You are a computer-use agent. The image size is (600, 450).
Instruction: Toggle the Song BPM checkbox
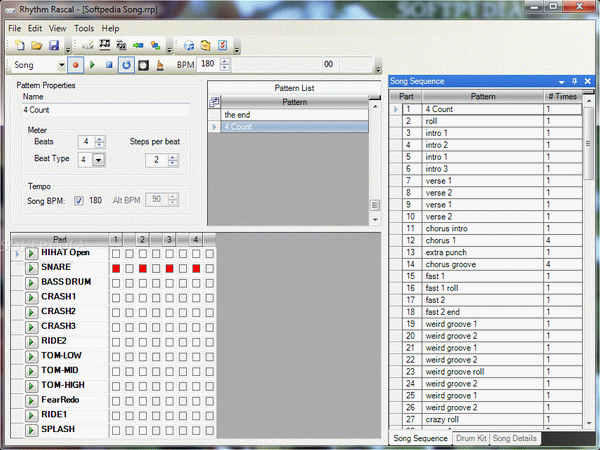tap(79, 201)
